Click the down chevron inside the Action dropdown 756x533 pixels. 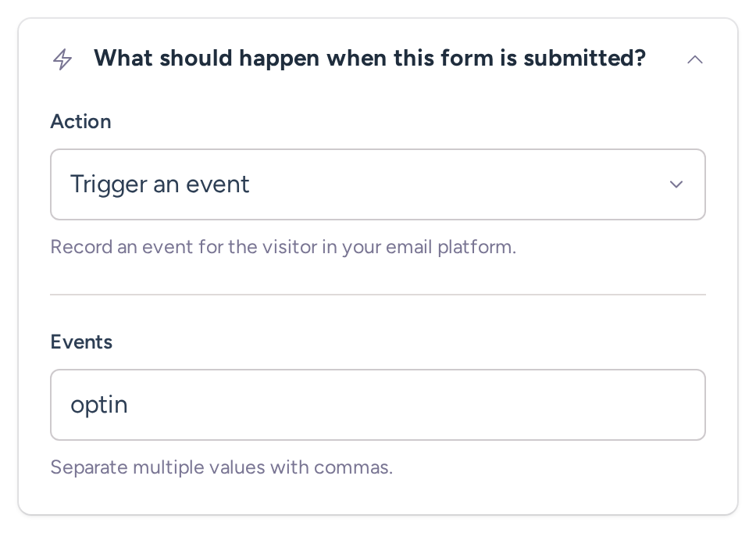click(x=676, y=184)
